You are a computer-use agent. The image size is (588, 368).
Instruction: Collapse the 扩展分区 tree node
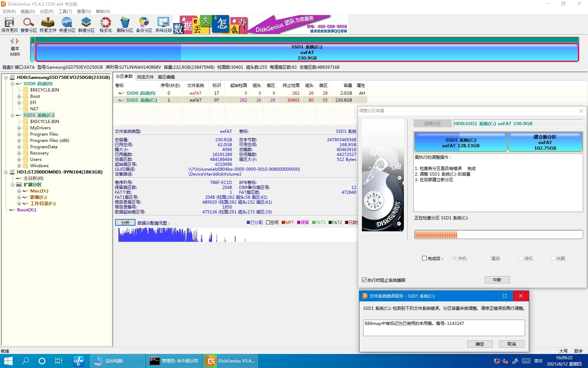tap(12, 185)
